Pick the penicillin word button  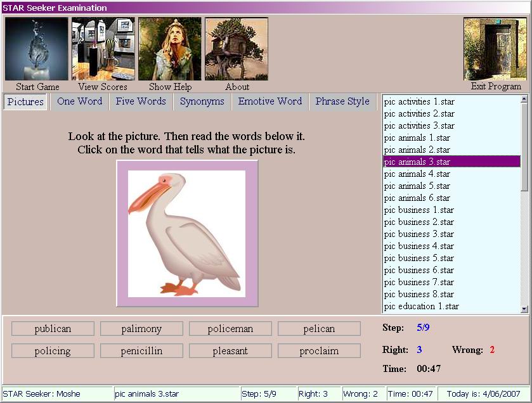(x=141, y=351)
